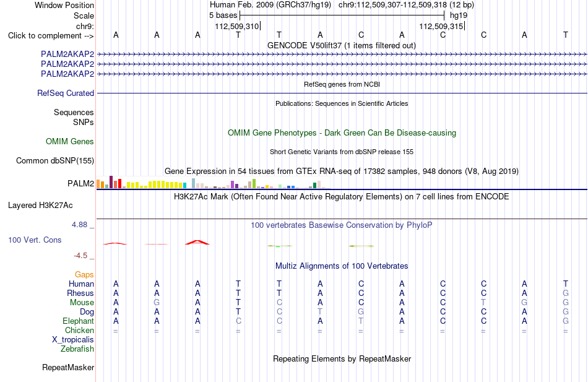The width and height of the screenshot is (588, 382).
Task: Click 'Short Genetic Variants from dbSNP release 155'
Action: (342, 152)
